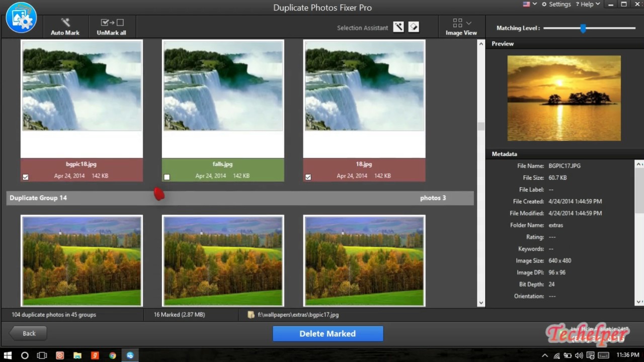
Task: Select the falls.jpg waterfall thumbnail
Action: click(223, 86)
